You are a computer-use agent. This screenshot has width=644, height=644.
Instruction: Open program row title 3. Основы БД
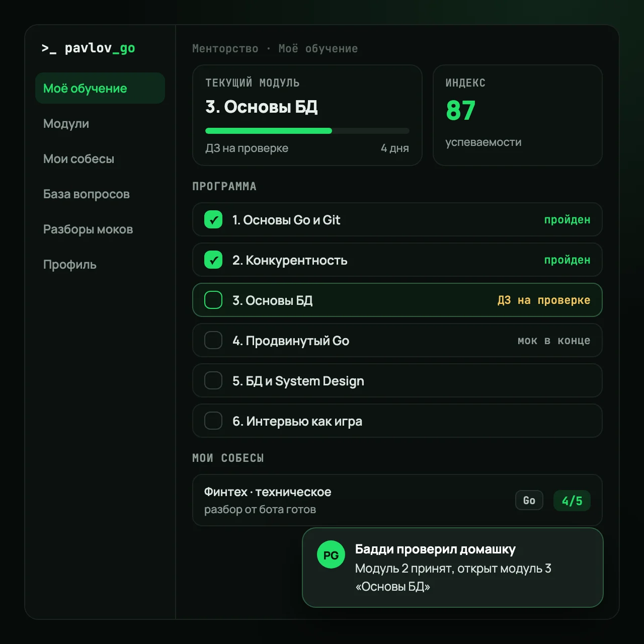point(273,300)
